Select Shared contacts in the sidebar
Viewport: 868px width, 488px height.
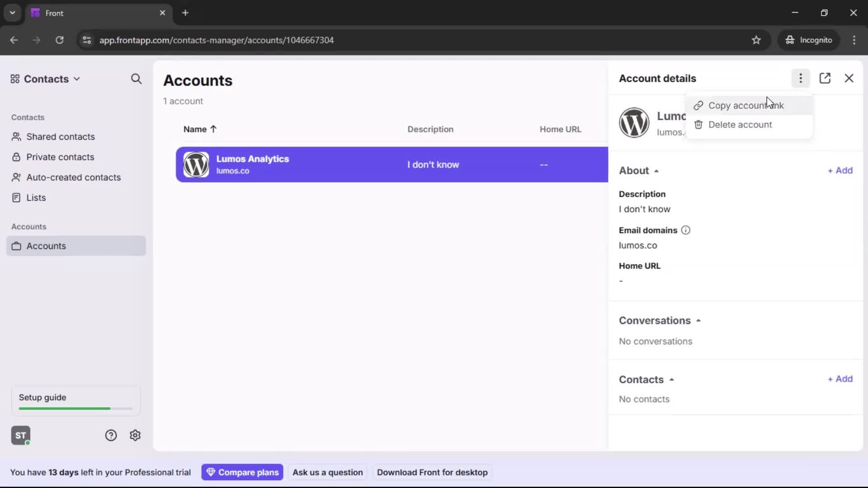[x=60, y=136]
